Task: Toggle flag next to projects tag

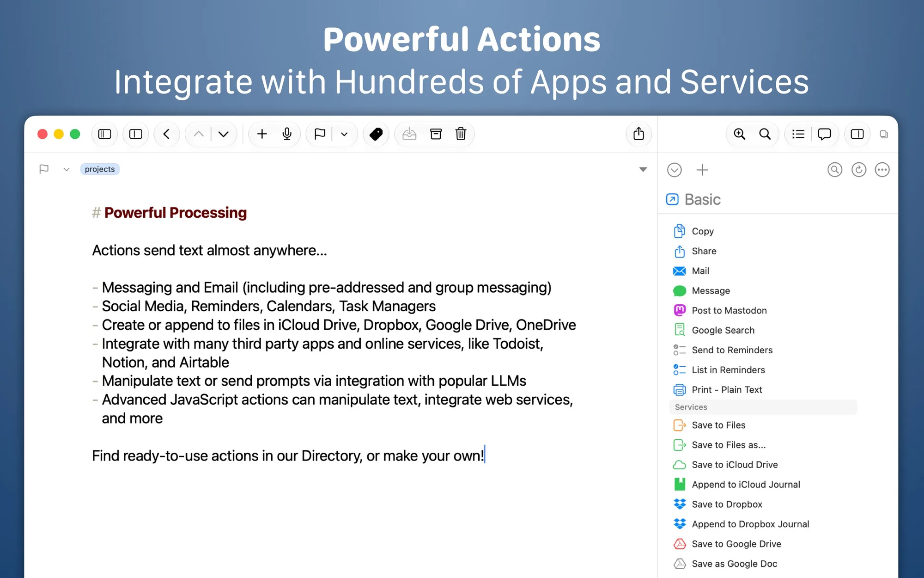Action: [x=44, y=169]
